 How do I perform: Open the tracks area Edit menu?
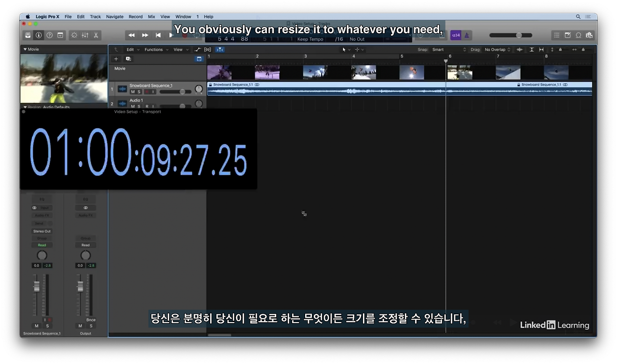tap(133, 50)
